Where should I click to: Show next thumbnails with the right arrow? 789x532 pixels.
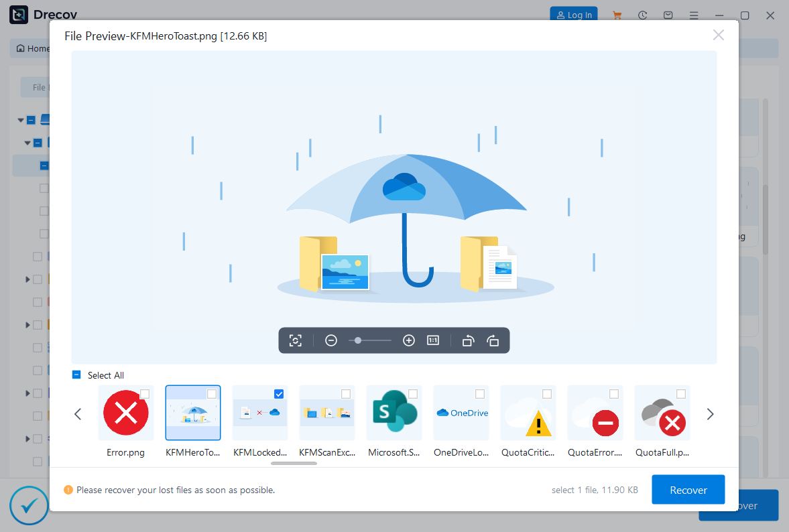coord(710,414)
